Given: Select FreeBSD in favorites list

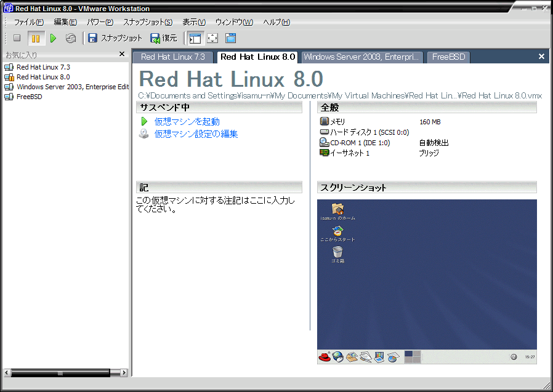Looking at the screenshot, I should click(23, 97).
